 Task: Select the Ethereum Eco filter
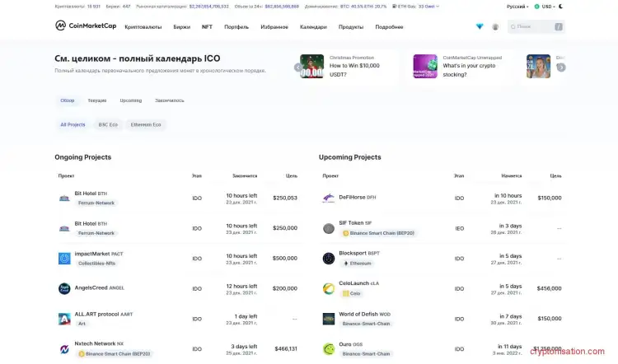coord(146,124)
